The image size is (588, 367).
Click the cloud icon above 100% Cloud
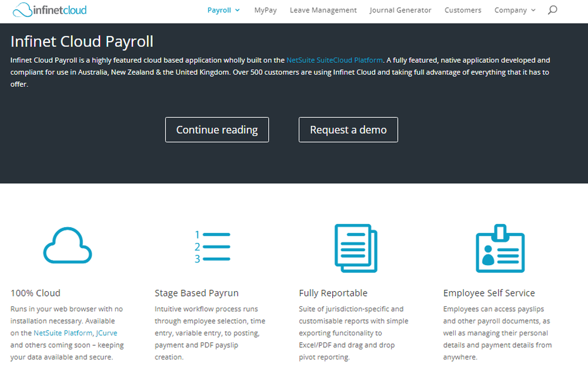pos(67,247)
